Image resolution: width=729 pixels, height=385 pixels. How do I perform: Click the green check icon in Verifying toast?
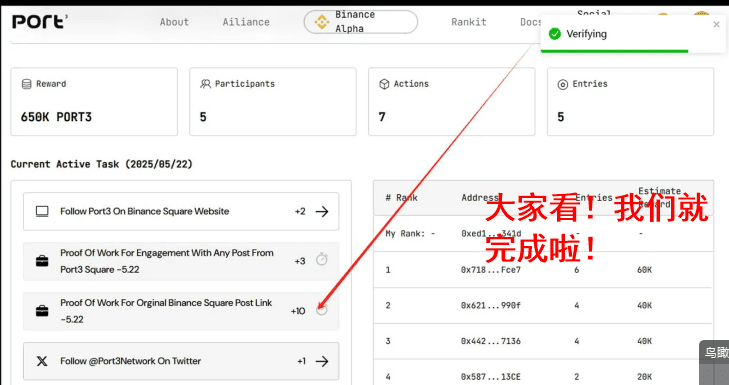(x=555, y=34)
